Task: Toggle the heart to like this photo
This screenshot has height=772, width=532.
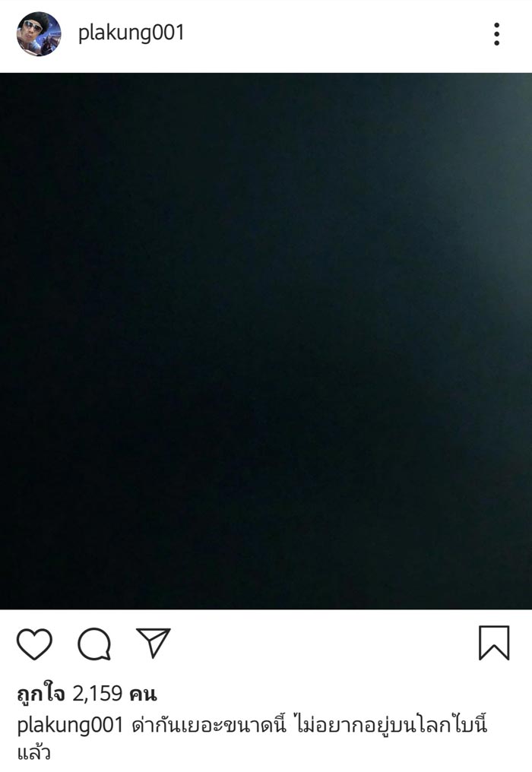Action: coord(34,644)
